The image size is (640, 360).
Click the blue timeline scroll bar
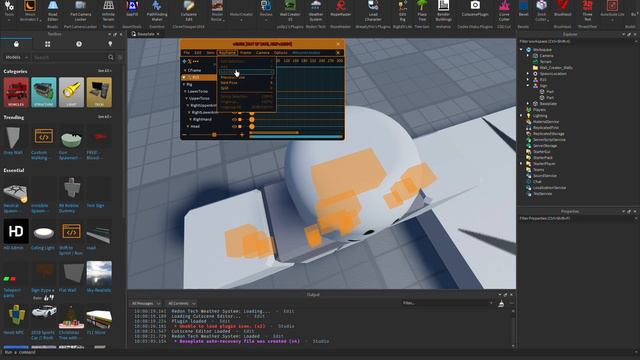point(296,137)
